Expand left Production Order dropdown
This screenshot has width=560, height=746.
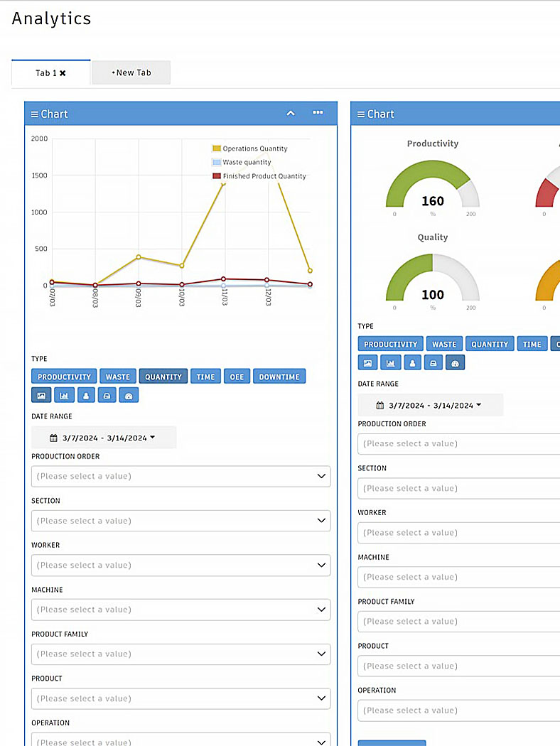[x=181, y=476]
